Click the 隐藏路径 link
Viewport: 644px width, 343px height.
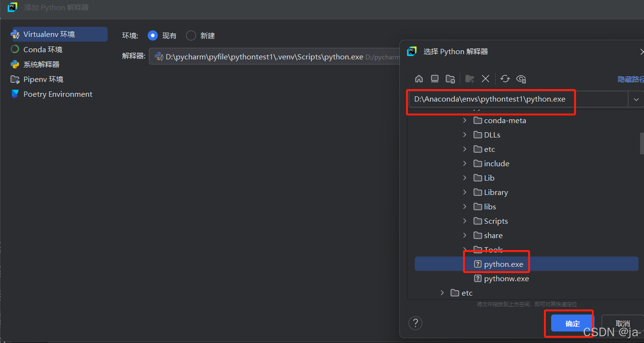[631, 79]
